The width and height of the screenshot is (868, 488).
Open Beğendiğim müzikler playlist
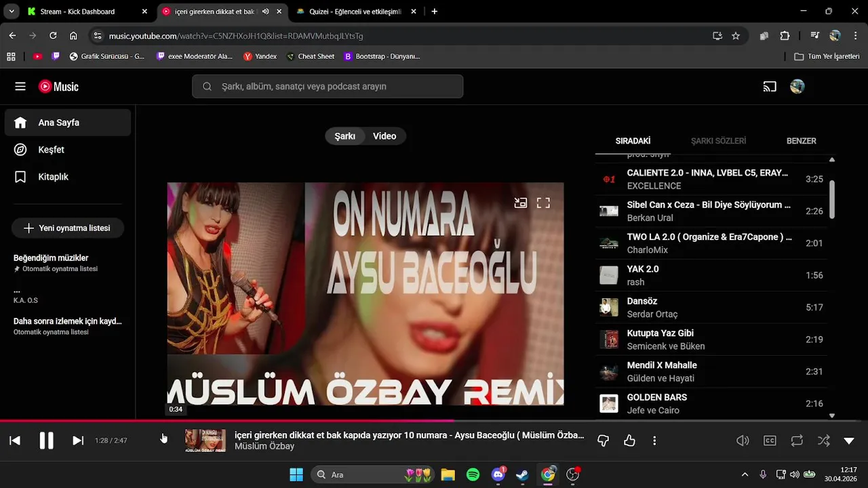pyautogui.click(x=68, y=263)
